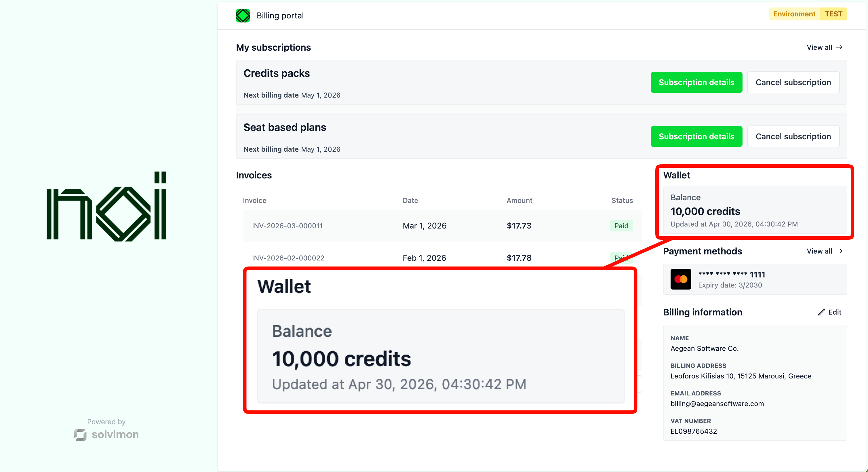868x472 pixels.
Task: Open Subscription details for Seat based plans
Action: (x=696, y=136)
